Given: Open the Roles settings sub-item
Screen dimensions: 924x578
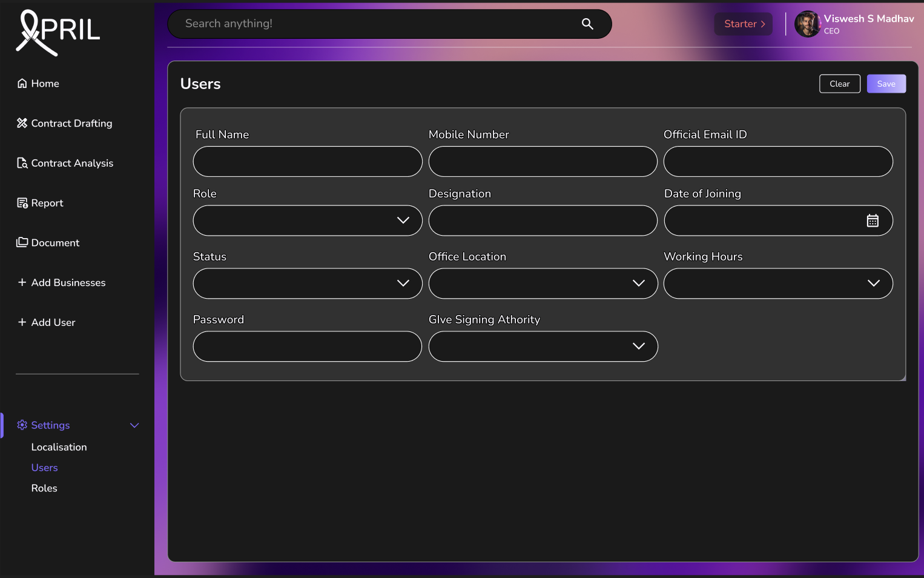Looking at the screenshot, I should coord(44,488).
